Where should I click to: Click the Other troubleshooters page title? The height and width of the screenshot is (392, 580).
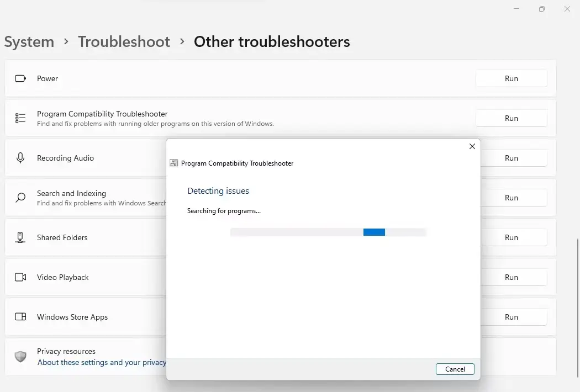point(272,41)
